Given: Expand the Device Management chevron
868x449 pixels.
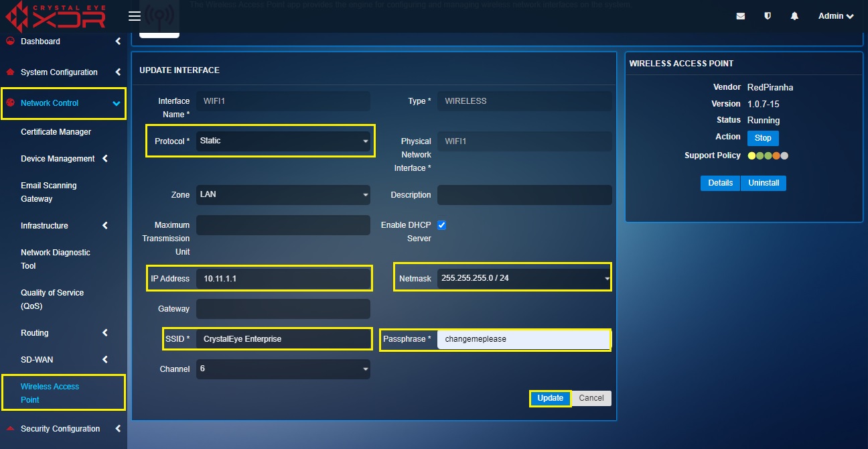Looking at the screenshot, I should click(105, 159).
